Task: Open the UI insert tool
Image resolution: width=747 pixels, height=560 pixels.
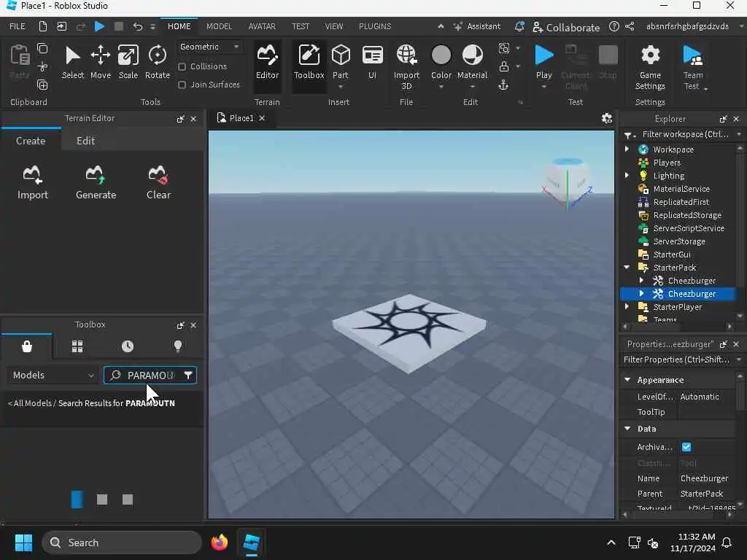Action: [x=372, y=63]
